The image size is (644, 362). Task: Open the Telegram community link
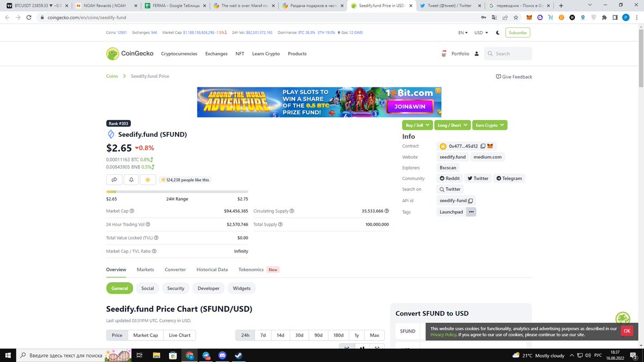[509, 179]
